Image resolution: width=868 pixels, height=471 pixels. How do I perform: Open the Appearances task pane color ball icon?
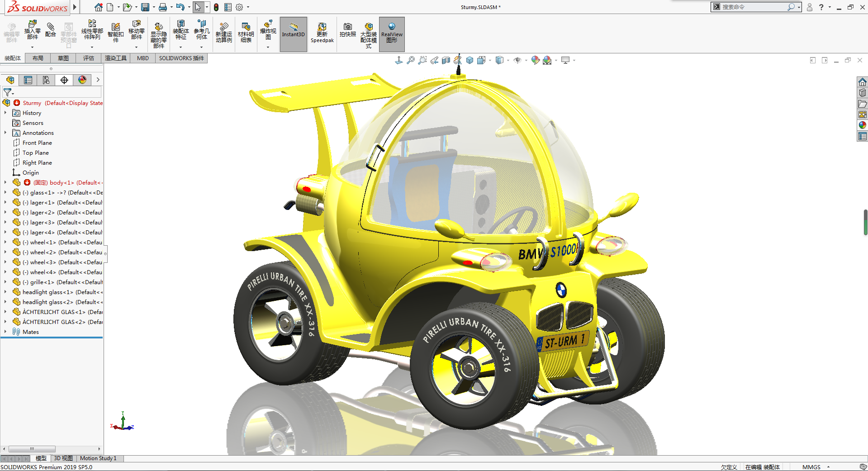click(863, 125)
